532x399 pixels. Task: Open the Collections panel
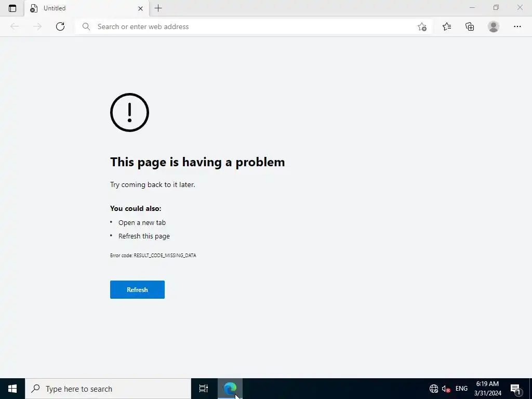470,26
